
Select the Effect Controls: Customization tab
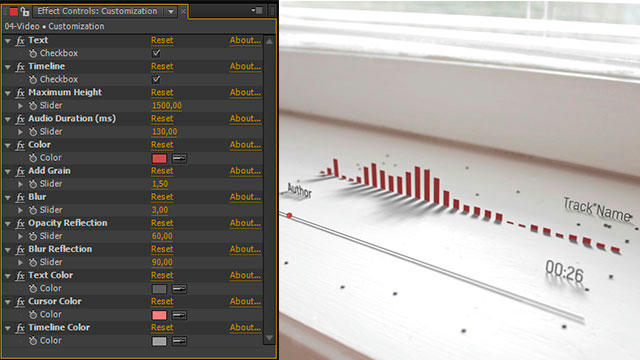(97, 11)
